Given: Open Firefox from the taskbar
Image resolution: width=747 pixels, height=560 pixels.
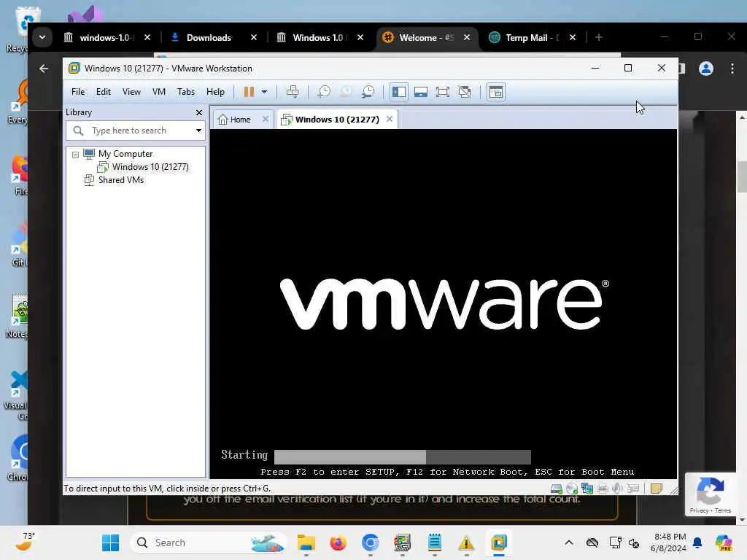Looking at the screenshot, I should pos(338,542).
